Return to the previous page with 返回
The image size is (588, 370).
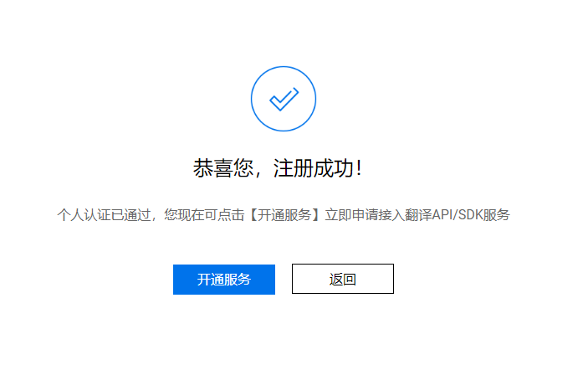[x=343, y=279]
